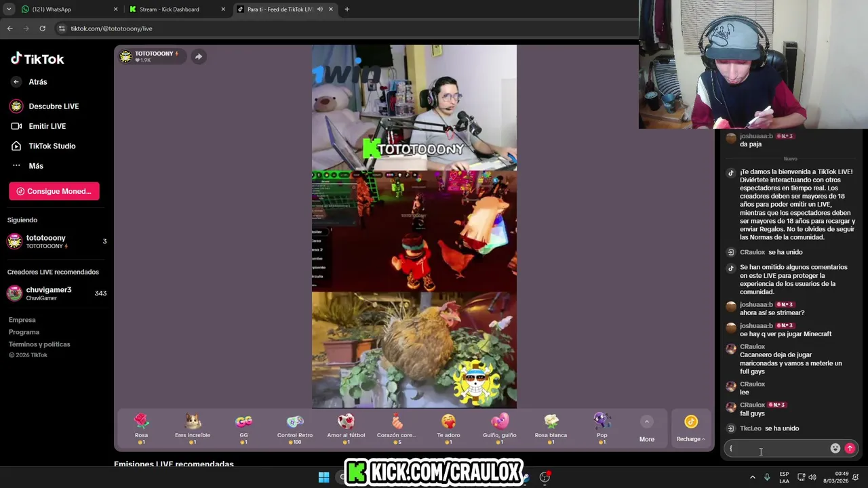868x488 pixels.
Task: Send the Corazón coreano gift
Action: click(397, 428)
